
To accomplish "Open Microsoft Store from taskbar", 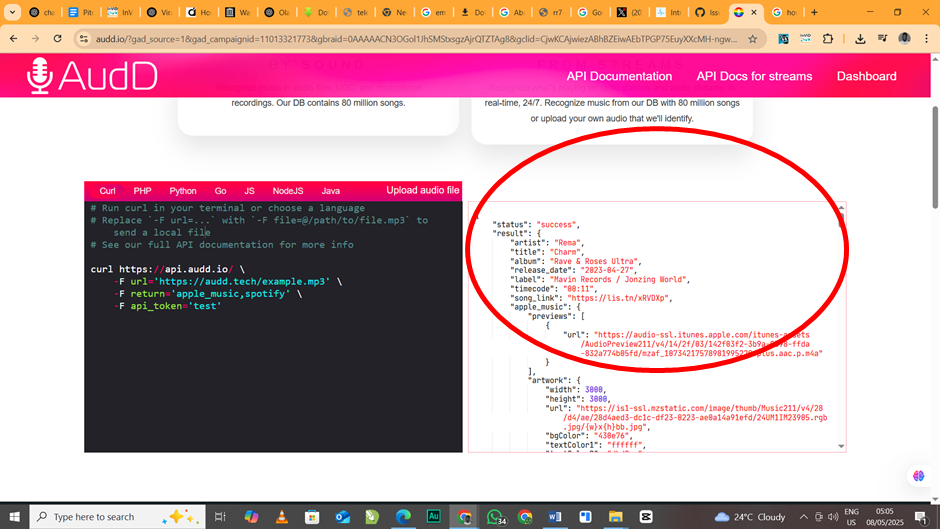I will (x=312, y=516).
